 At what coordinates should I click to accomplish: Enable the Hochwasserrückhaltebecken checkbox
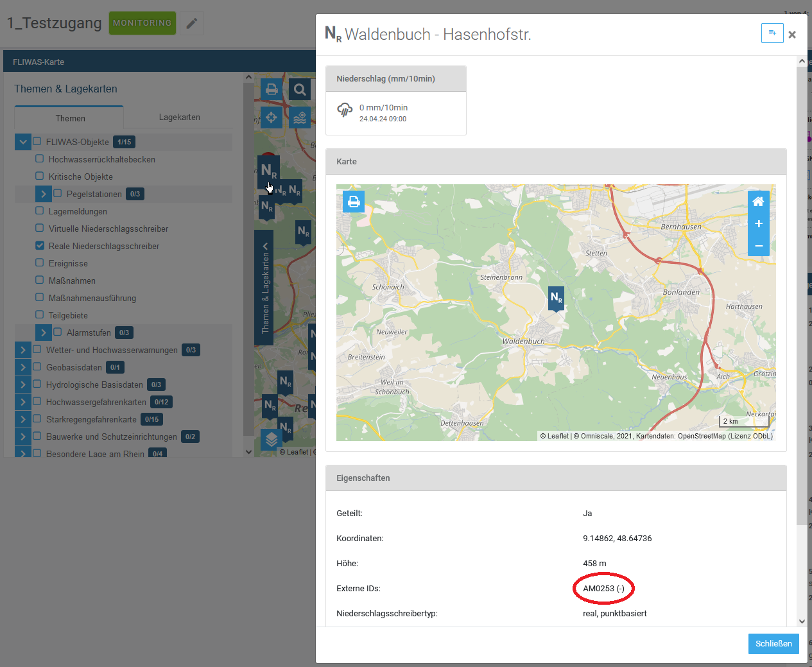pos(40,159)
